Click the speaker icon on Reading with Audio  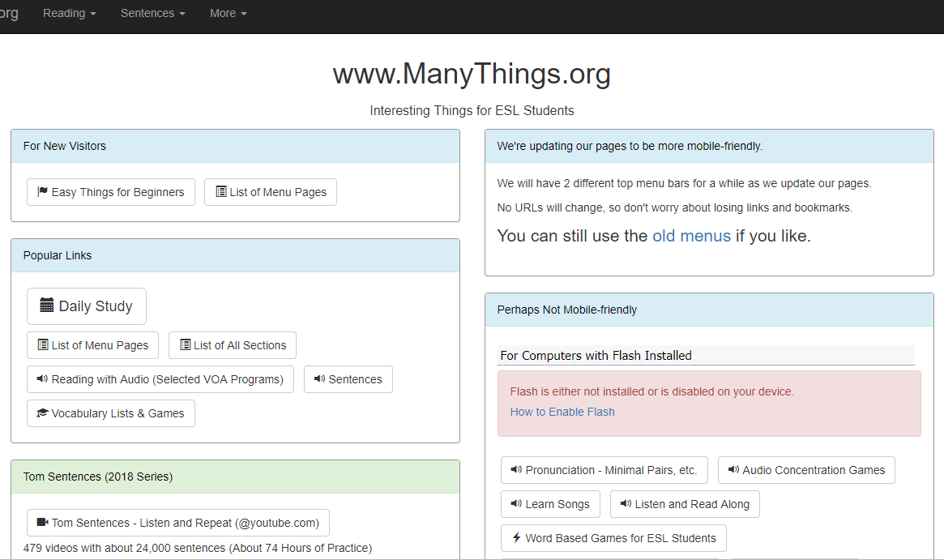(42, 378)
